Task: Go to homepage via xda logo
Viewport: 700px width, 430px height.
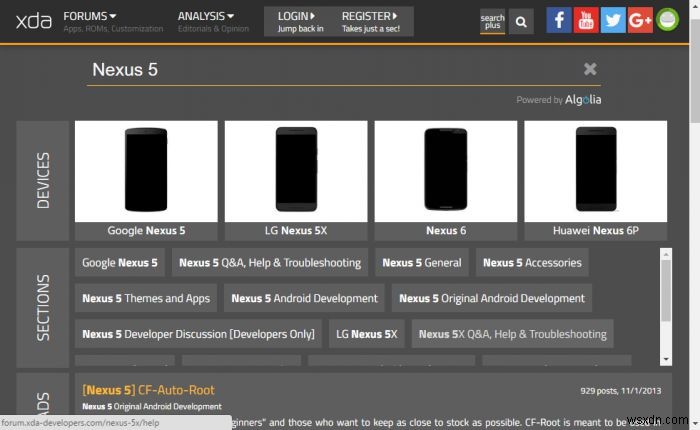Action: pos(34,21)
